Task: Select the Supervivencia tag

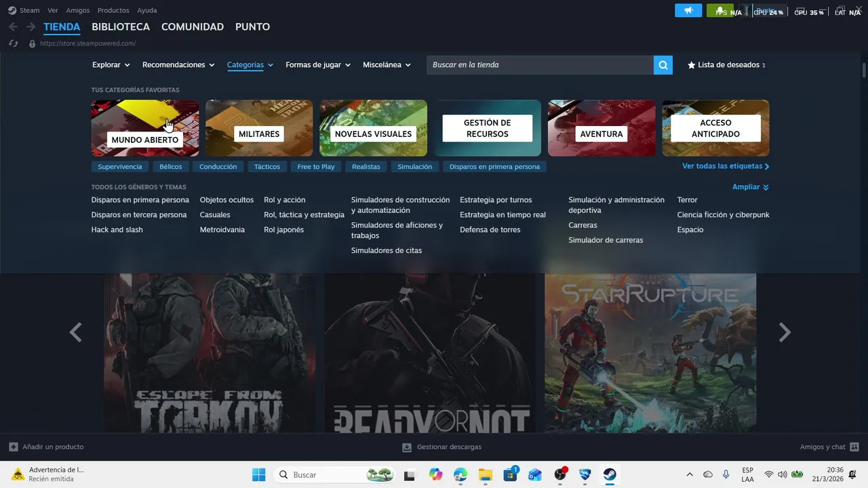Action: [x=120, y=167]
